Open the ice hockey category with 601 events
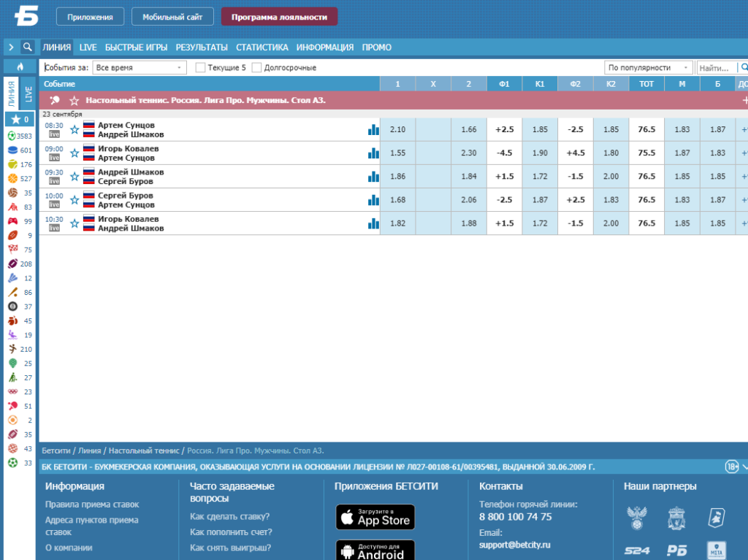Viewport: 748px width, 560px height. coord(20,150)
